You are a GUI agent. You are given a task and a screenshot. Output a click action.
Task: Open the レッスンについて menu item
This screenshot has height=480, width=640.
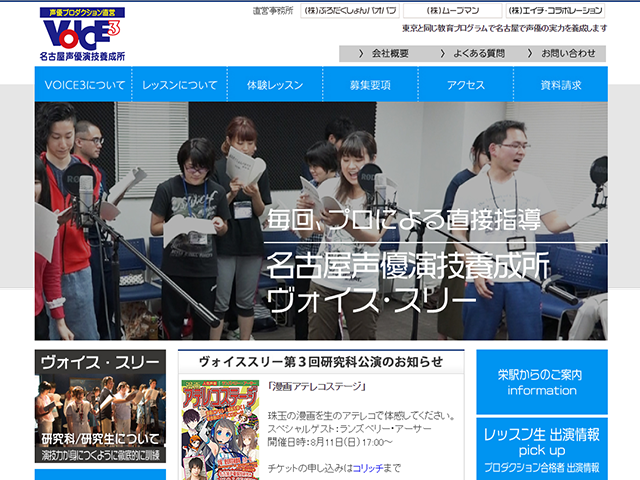pyautogui.click(x=179, y=85)
